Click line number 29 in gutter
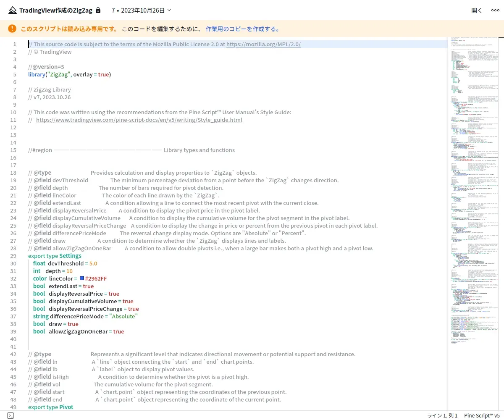 tap(13, 256)
